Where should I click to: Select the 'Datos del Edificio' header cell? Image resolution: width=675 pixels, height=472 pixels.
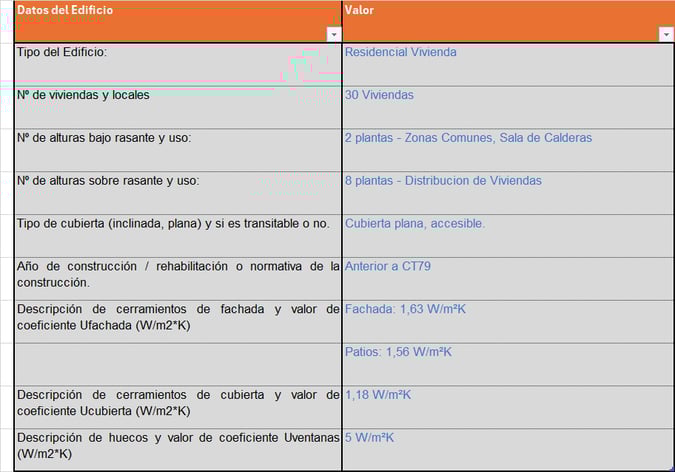178,22
